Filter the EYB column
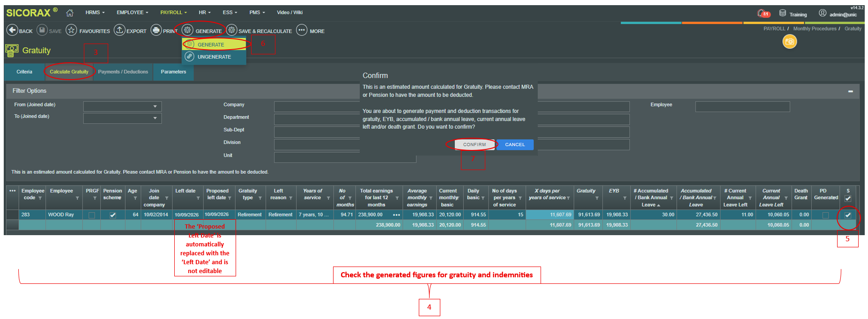 point(625,198)
